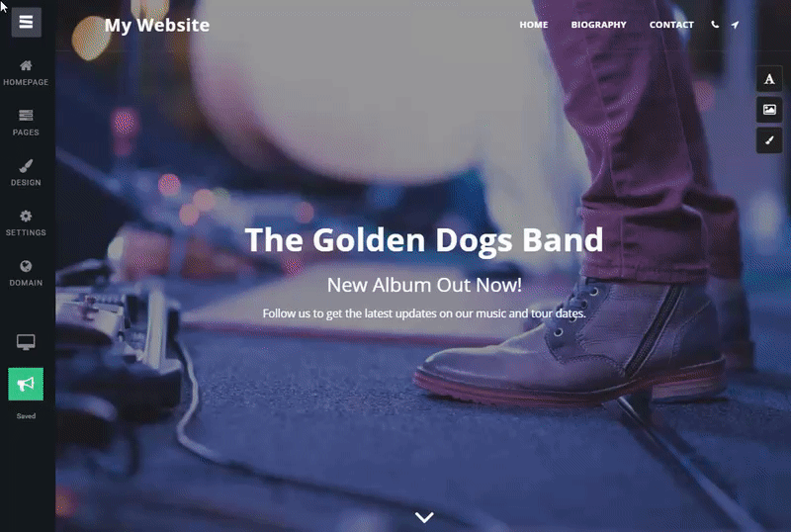791x532 pixels.
Task: Open the Design brush panel
Action: pyautogui.click(x=26, y=173)
